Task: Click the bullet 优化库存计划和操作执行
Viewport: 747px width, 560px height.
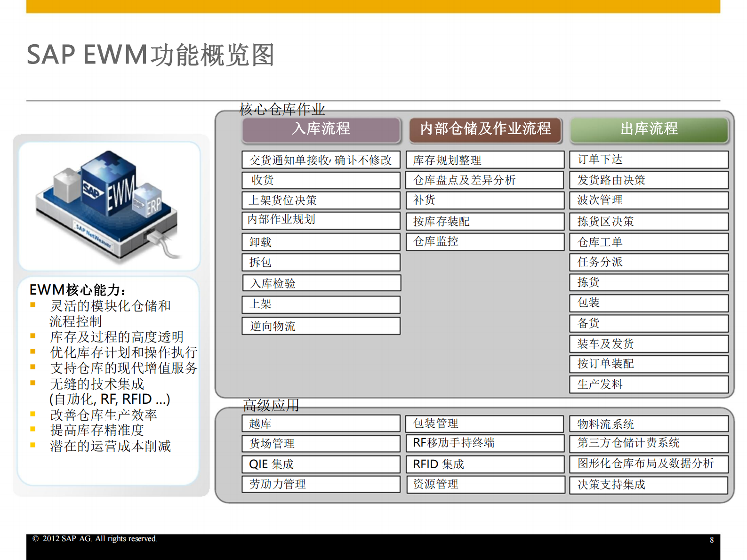Action: [124, 352]
